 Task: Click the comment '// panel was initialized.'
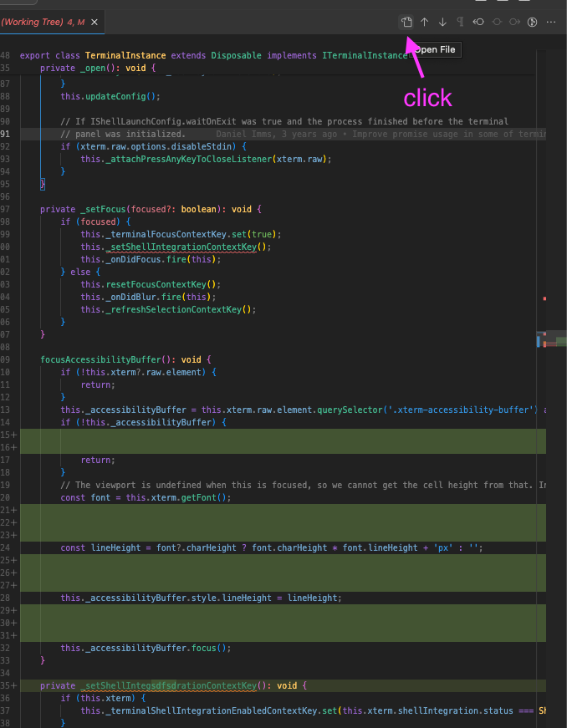click(x=123, y=135)
